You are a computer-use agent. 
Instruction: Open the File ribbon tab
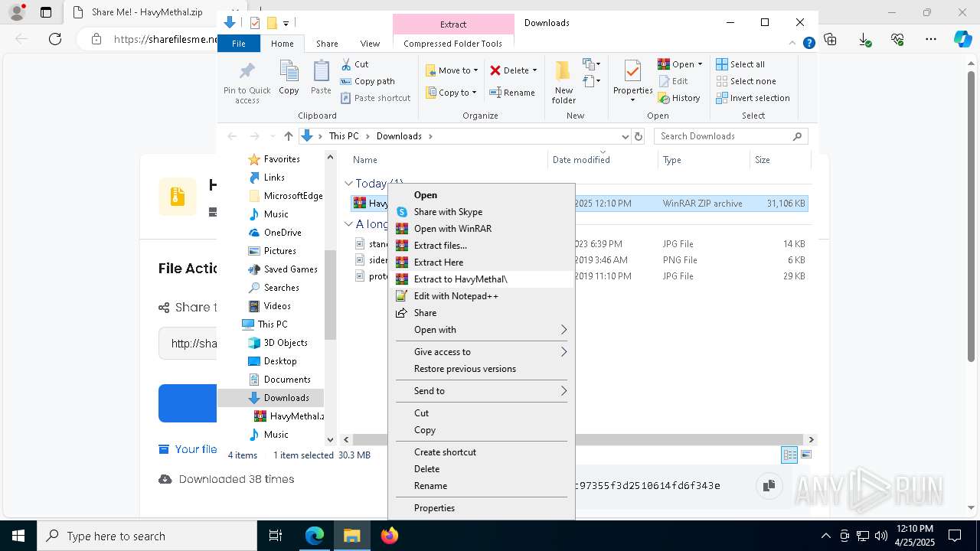pos(239,44)
